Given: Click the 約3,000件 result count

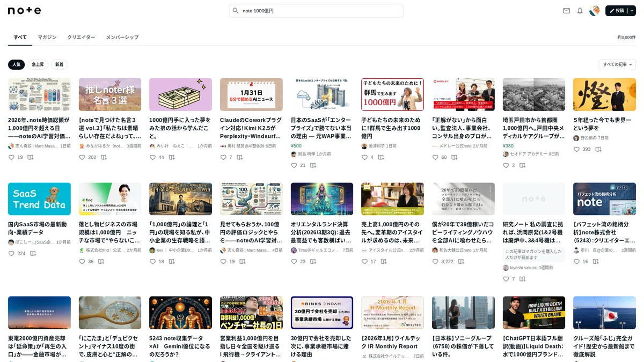Looking at the screenshot, I should pyautogui.click(x=626, y=38).
